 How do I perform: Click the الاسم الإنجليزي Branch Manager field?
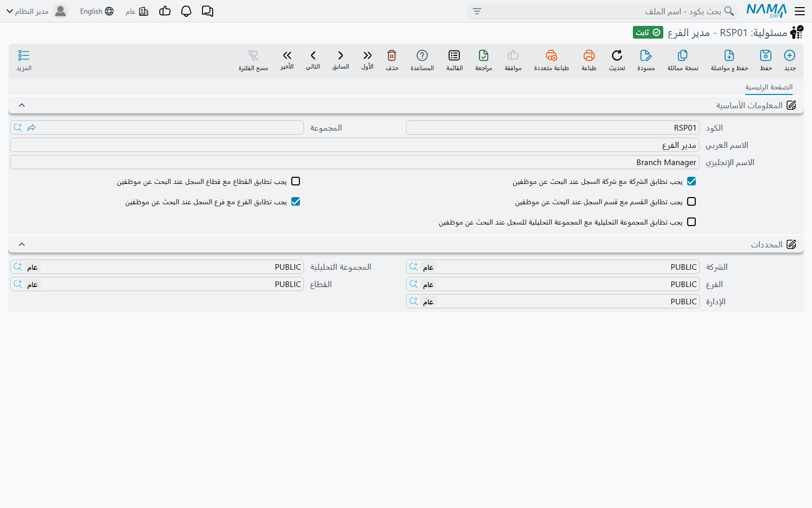(x=355, y=162)
